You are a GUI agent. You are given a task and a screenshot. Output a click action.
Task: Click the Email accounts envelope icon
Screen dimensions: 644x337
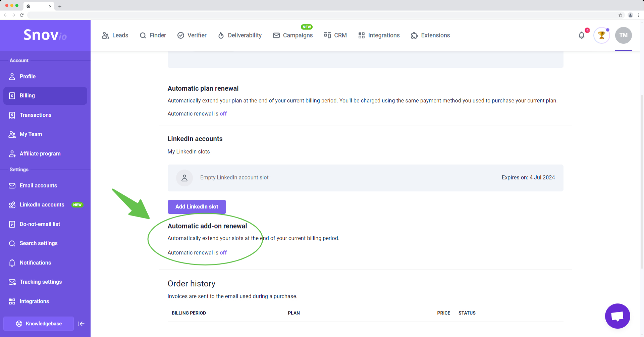point(12,186)
